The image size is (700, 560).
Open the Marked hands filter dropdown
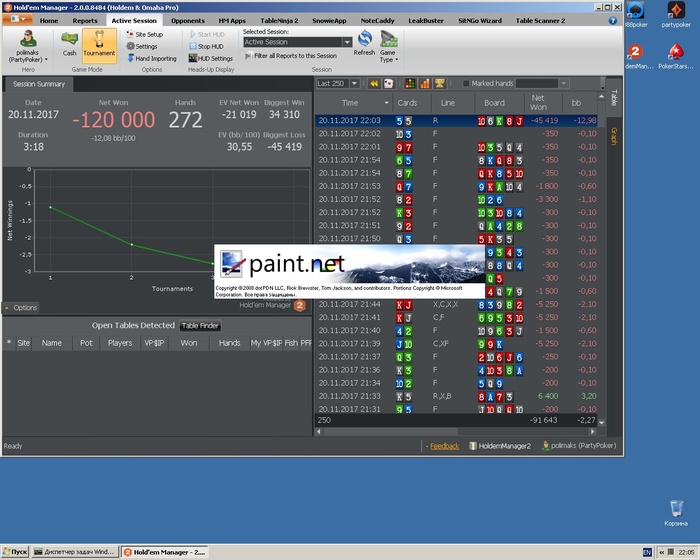(x=563, y=84)
